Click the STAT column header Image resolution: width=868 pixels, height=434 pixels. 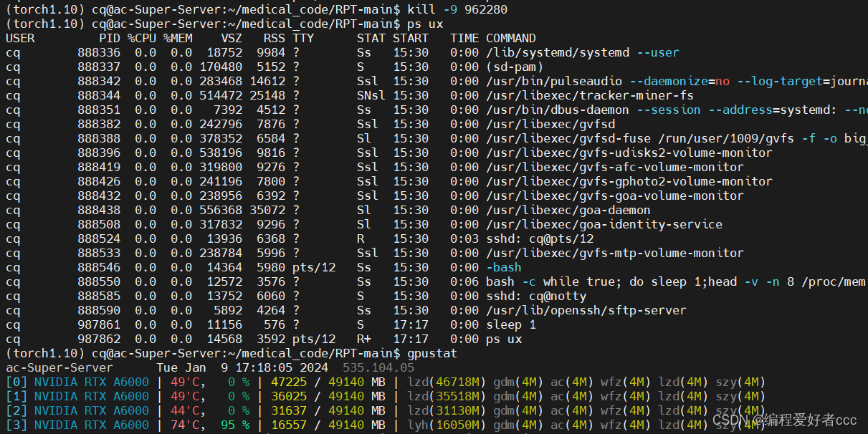click(371, 38)
